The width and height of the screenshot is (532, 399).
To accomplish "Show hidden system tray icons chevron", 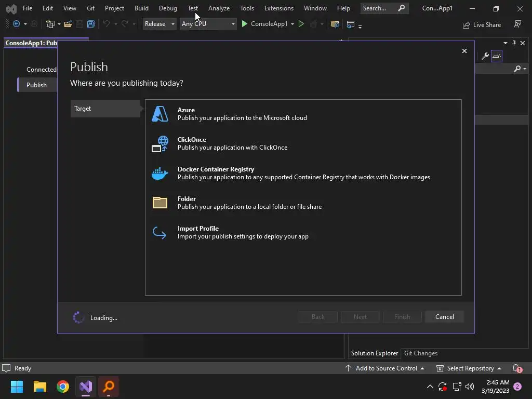I will click(x=430, y=387).
